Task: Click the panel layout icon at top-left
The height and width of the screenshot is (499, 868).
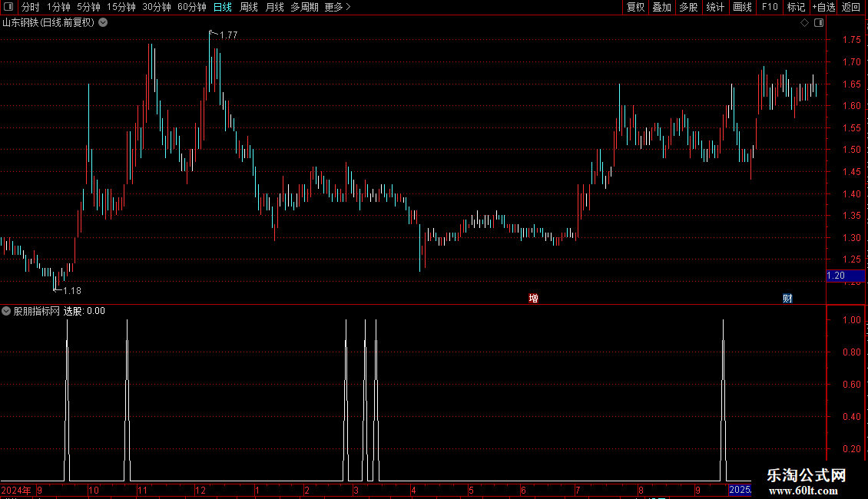Action: pos(8,7)
